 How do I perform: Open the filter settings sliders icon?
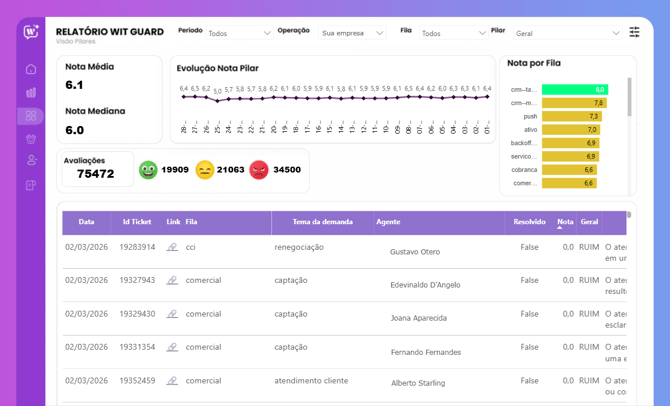click(x=634, y=32)
